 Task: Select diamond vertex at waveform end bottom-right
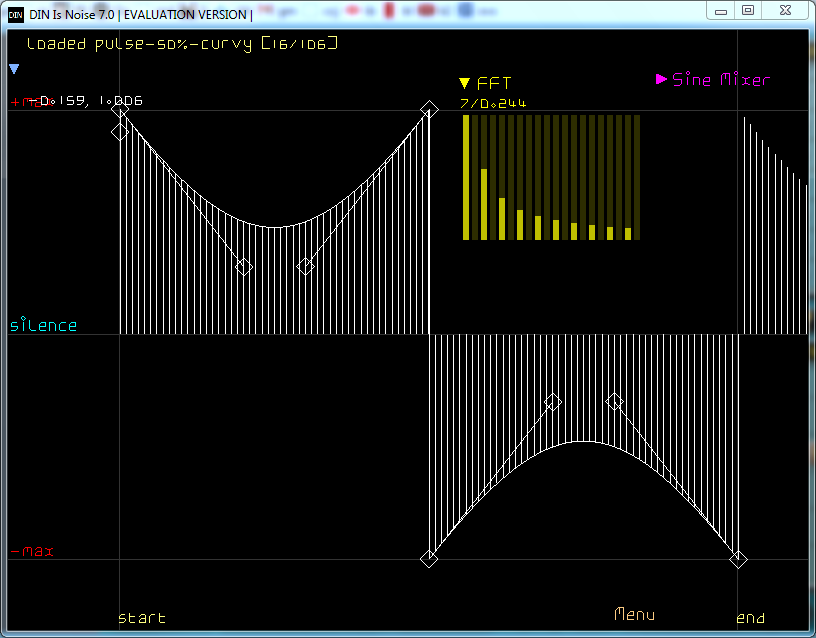click(738, 559)
